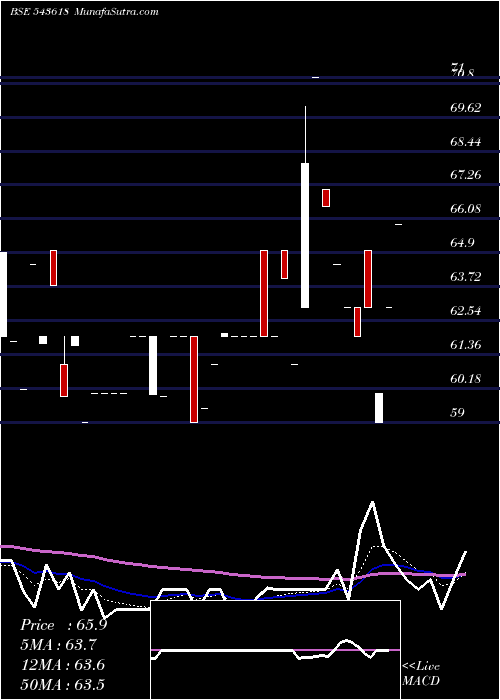Screen dimensions: 500x700
Task: Click the white candle resting on the 59 line
Action: 379,408
